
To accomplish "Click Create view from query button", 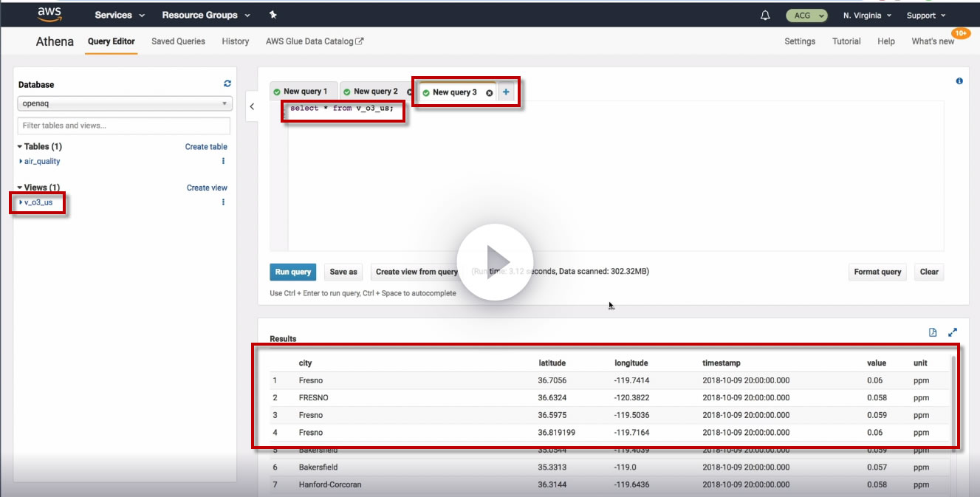I will tap(417, 272).
